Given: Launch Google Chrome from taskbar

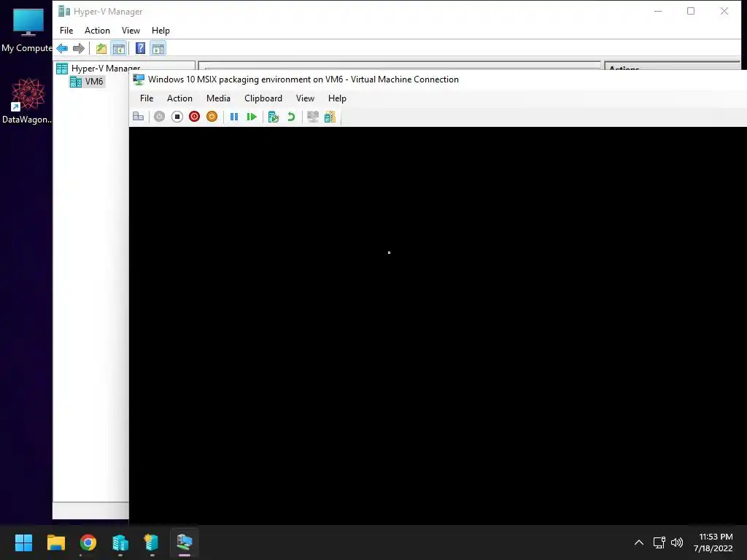Looking at the screenshot, I should (x=88, y=542).
